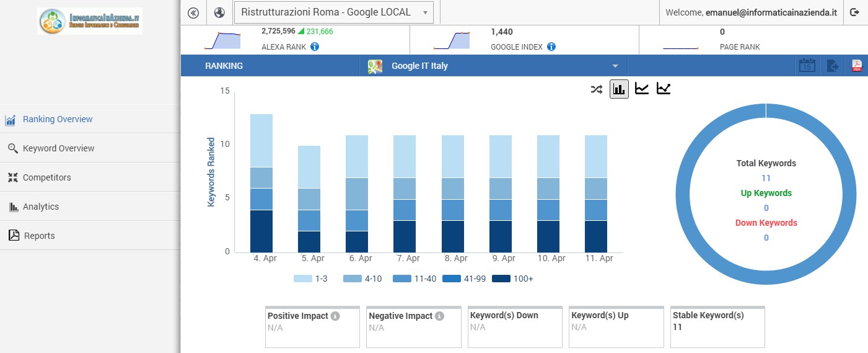Viewport: 868px width, 353px height.
Task: Open the Stable Keyword(s) box
Action: tap(717, 327)
